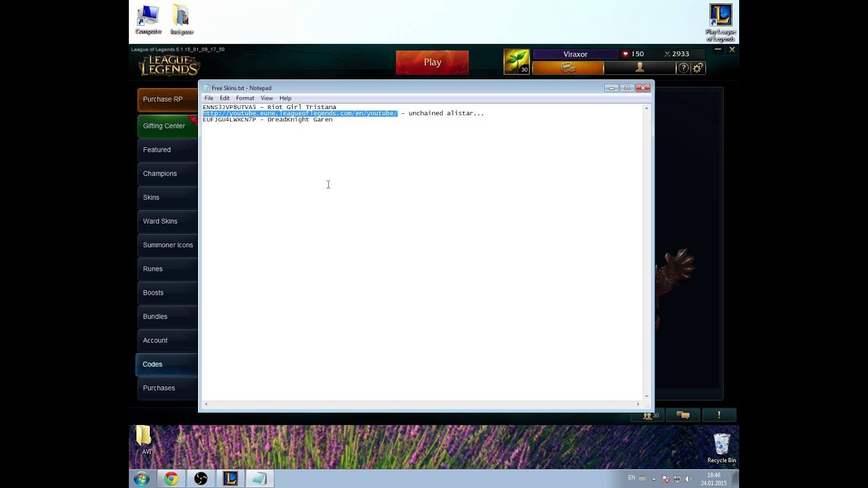868x488 pixels.
Task: Open the Gifting Center
Action: [167, 126]
